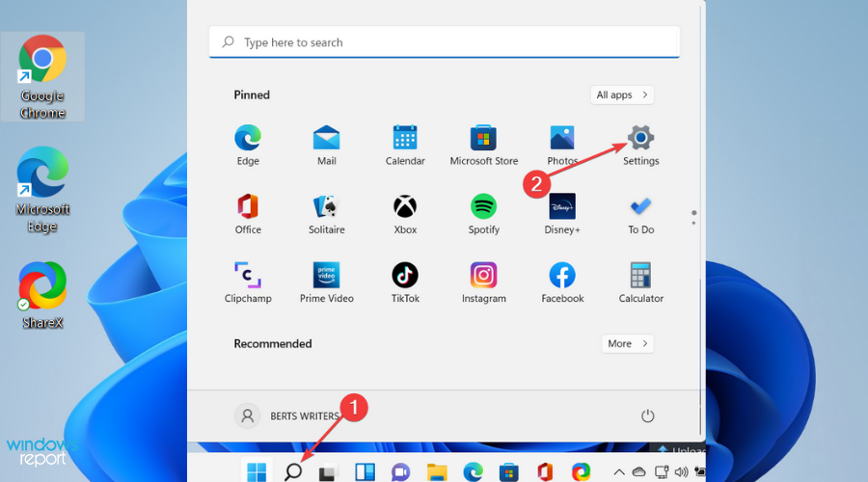Launch the Disney+ app
Image resolution: width=868 pixels, height=482 pixels.
[562, 214]
